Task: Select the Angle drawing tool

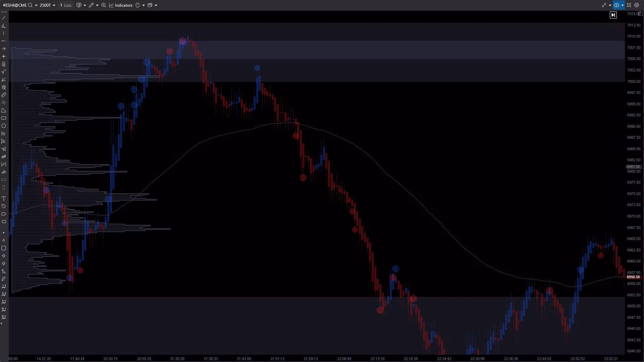Action: pos(4,25)
